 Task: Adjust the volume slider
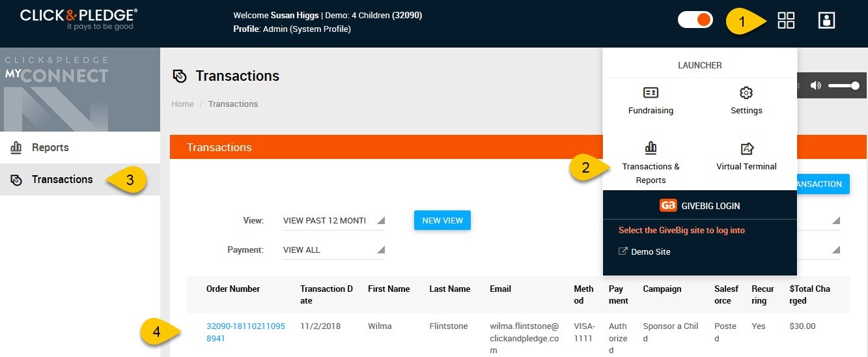click(844, 85)
